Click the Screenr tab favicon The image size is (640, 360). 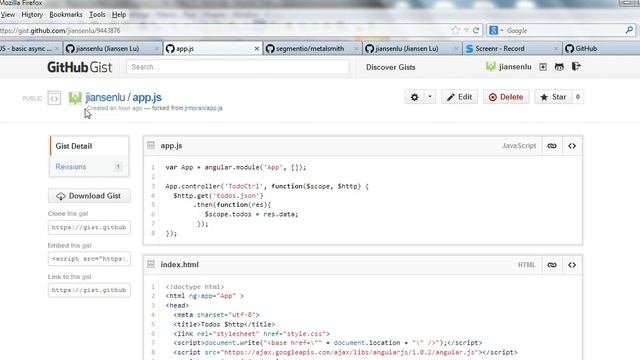click(469, 49)
